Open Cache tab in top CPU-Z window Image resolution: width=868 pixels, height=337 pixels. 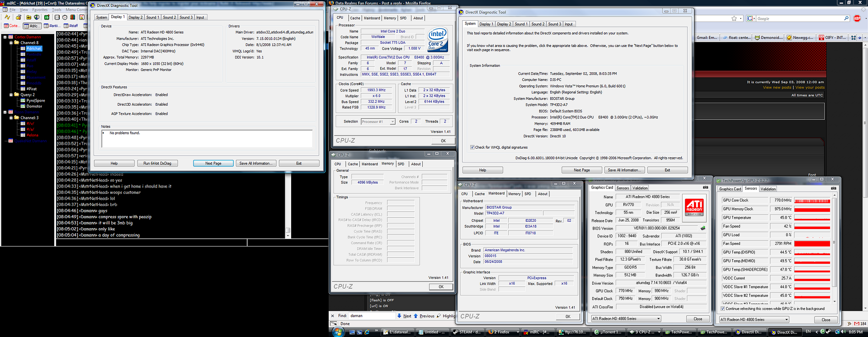355,19
